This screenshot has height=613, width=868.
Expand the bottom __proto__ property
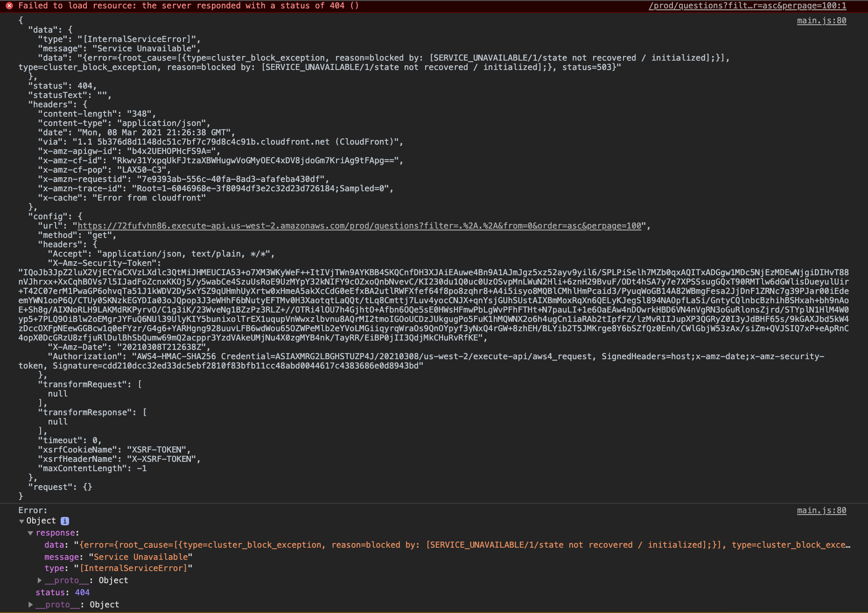pos(31,604)
